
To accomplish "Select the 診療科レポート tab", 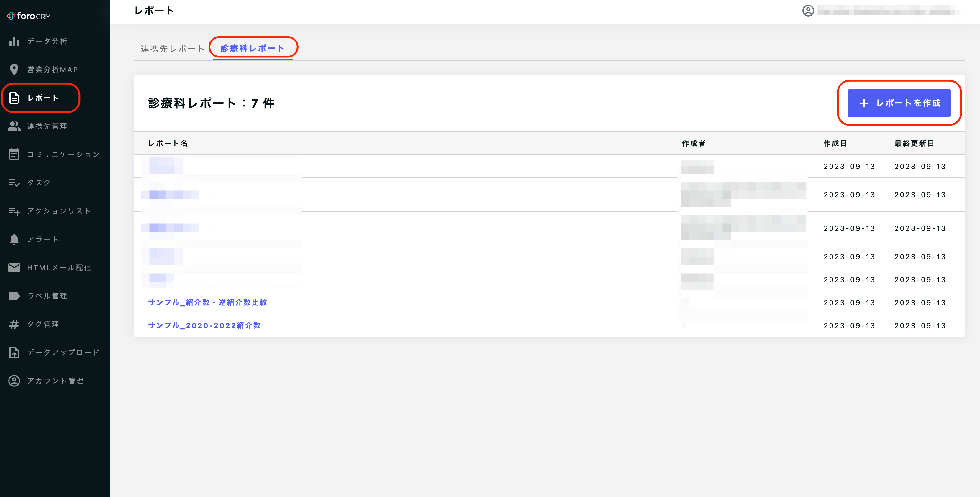I will [x=253, y=48].
